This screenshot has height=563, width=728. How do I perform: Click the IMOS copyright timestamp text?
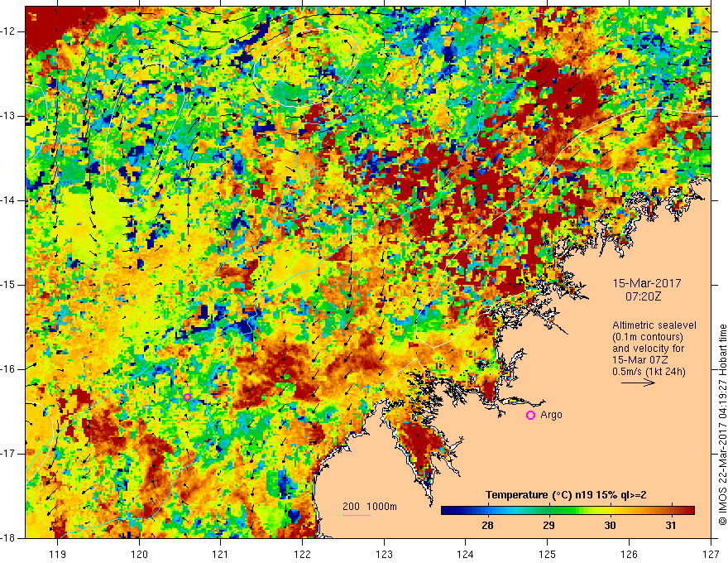[722, 425]
